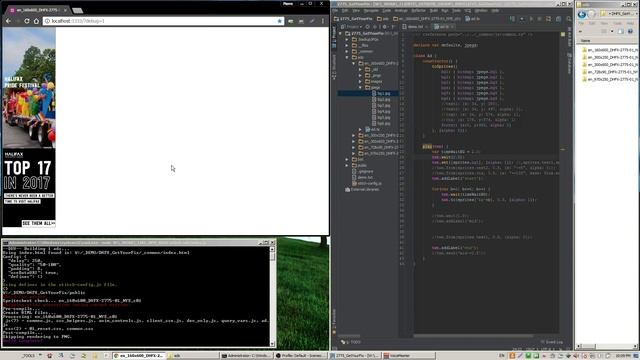Collapse the ads folder
This screenshot has height=360, width=640.
tap(347, 58)
